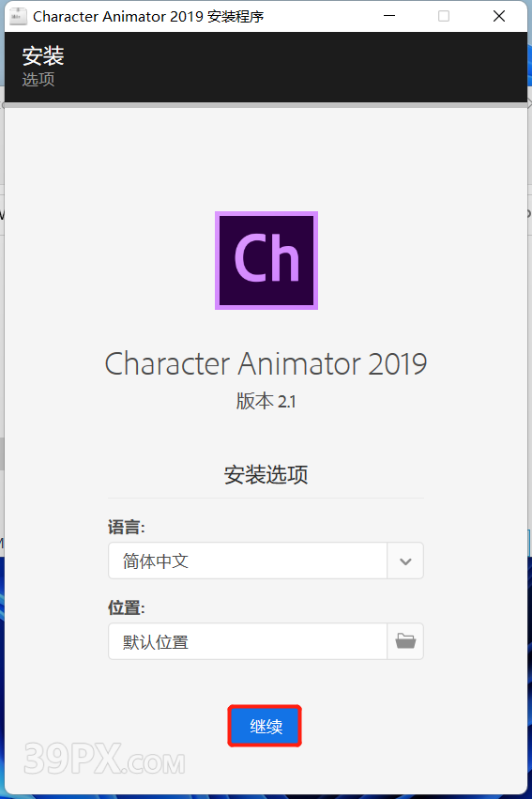Image resolution: width=532 pixels, height=799 pixels.
Task: Click the purple Ch application logo
Action: (x=266, y=260)
